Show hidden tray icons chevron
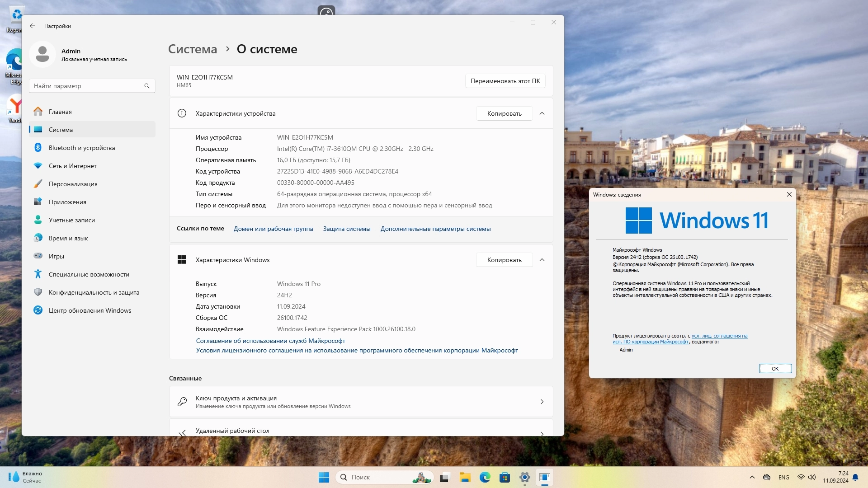This screenshot has width=868, height=488. pos(752,477)
